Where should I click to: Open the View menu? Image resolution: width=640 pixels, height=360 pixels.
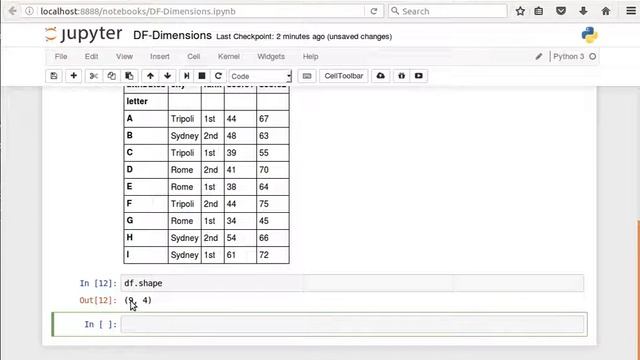pyautogui.click(x=124, y=57)
